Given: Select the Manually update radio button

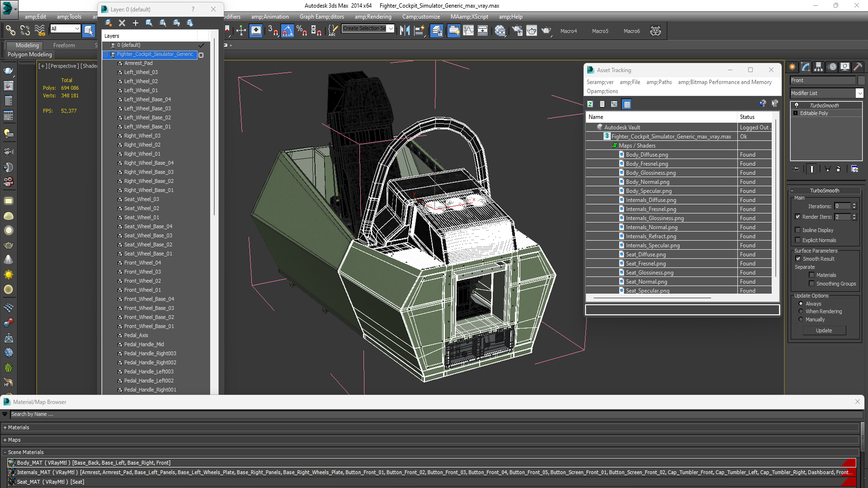Looking at the screenshot, I should [801, 319].
